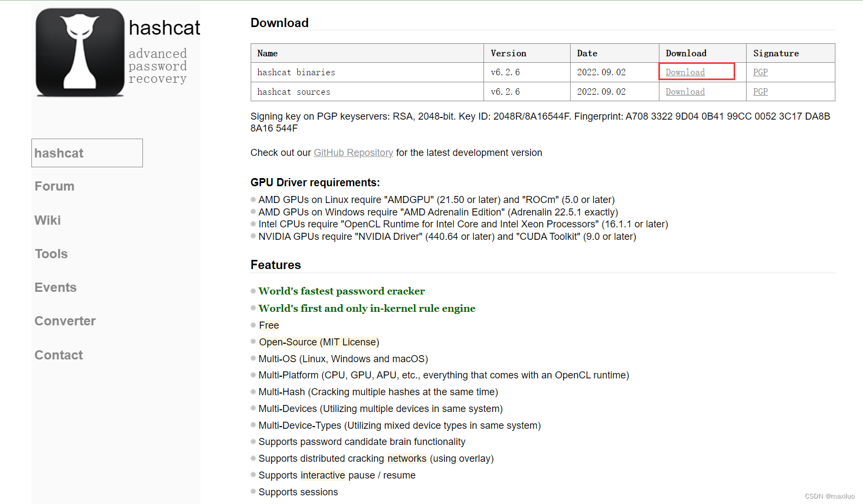Click 'advanced password recovery' tagline
Viewport: 863px width, 504px height.
[158, 66]
